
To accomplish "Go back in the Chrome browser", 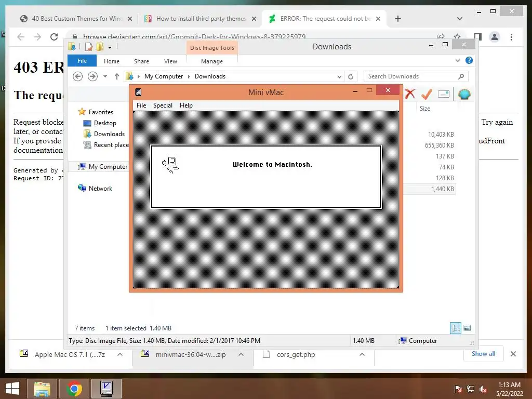I will (21, 37).
